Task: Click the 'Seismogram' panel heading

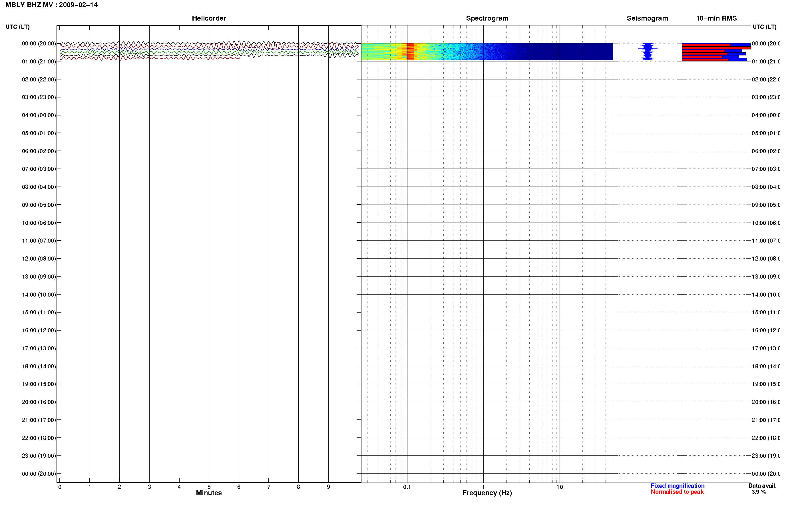Action: point(647,19)
